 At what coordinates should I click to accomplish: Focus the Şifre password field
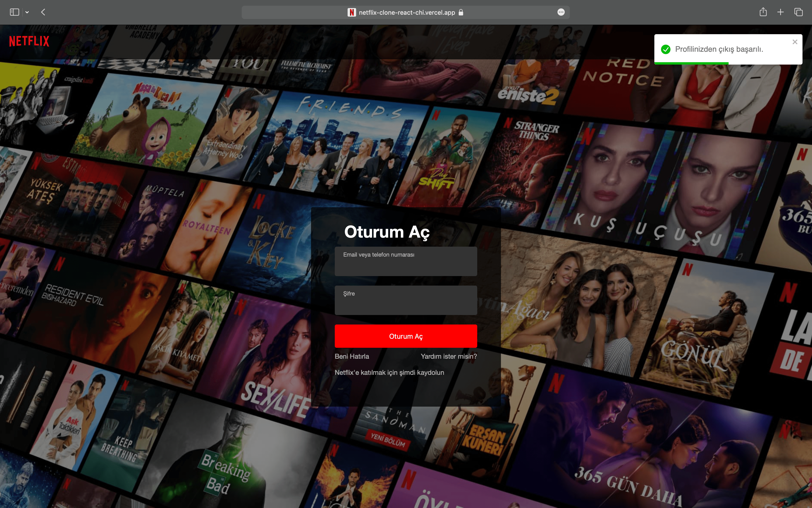click(406, 300)
